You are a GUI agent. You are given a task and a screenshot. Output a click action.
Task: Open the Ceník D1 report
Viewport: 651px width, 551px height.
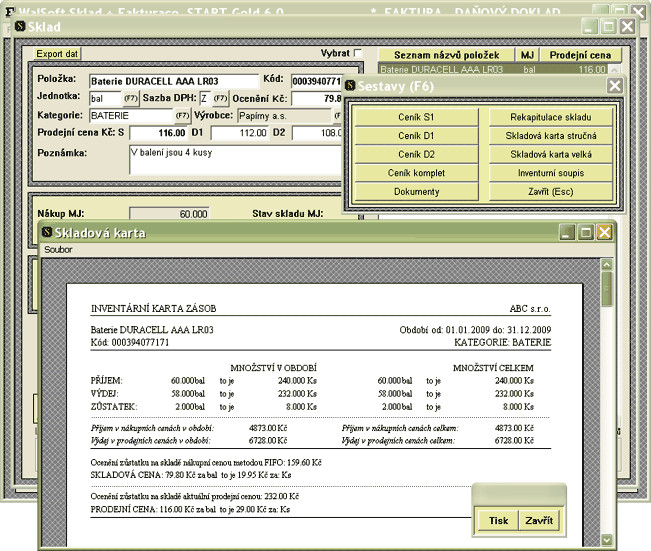click(416, 136)
